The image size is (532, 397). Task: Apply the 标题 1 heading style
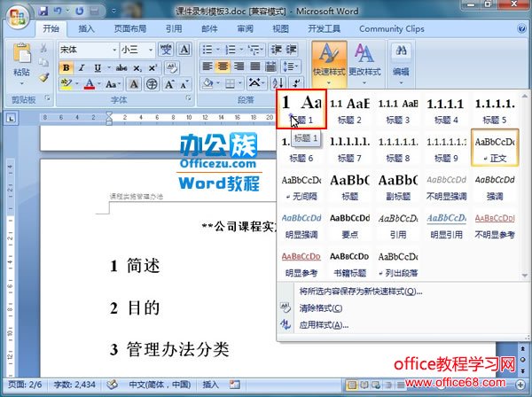click(x=301, y=109)
